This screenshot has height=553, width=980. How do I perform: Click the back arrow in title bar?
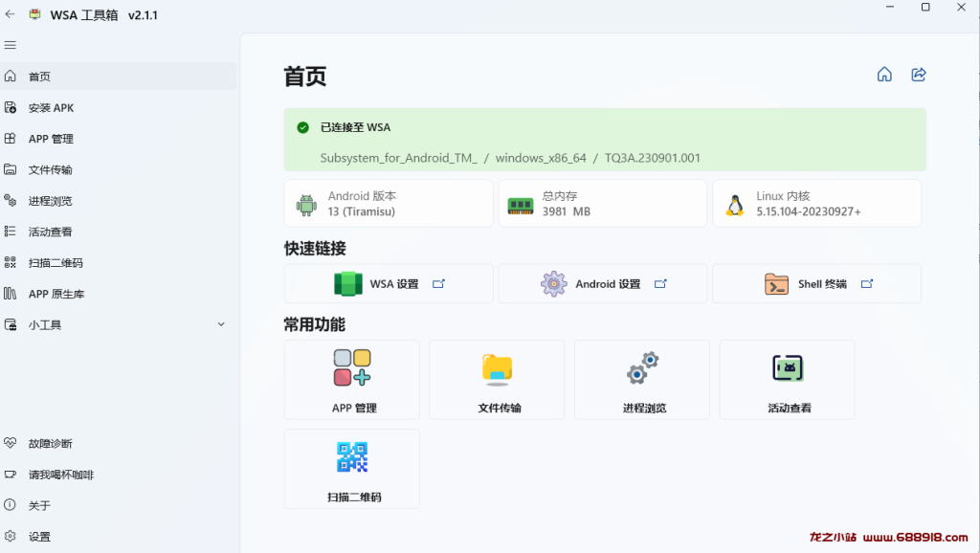10,13
